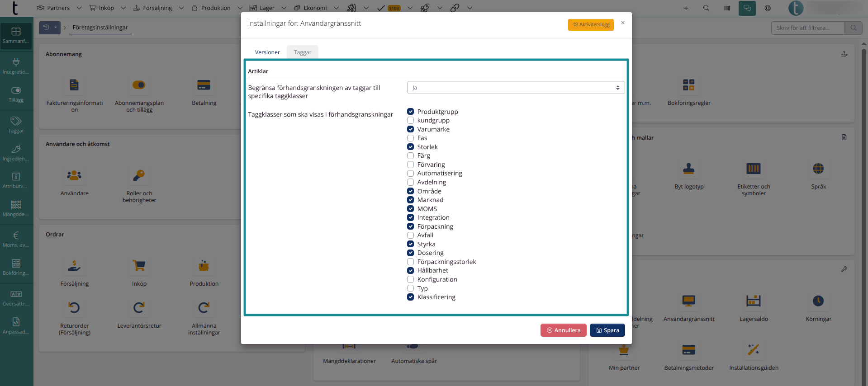
Task: Open Användare settings icon
Action: (x=74, y=175)
